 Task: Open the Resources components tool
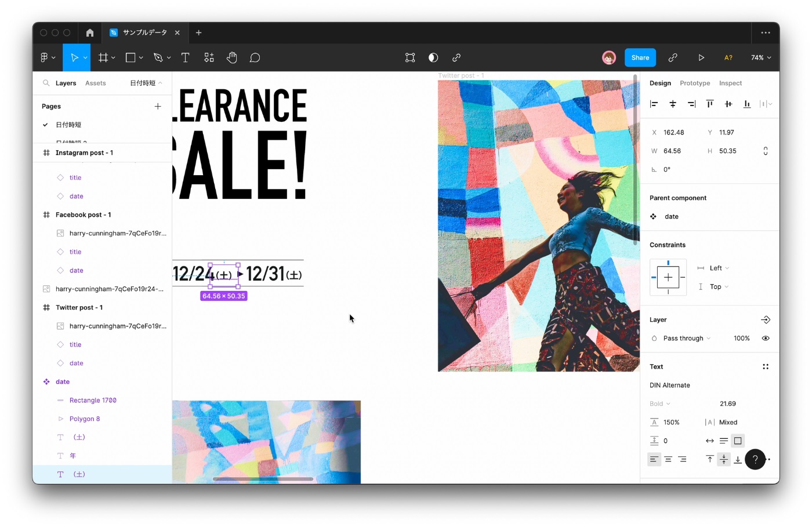[x=209, y=57]
